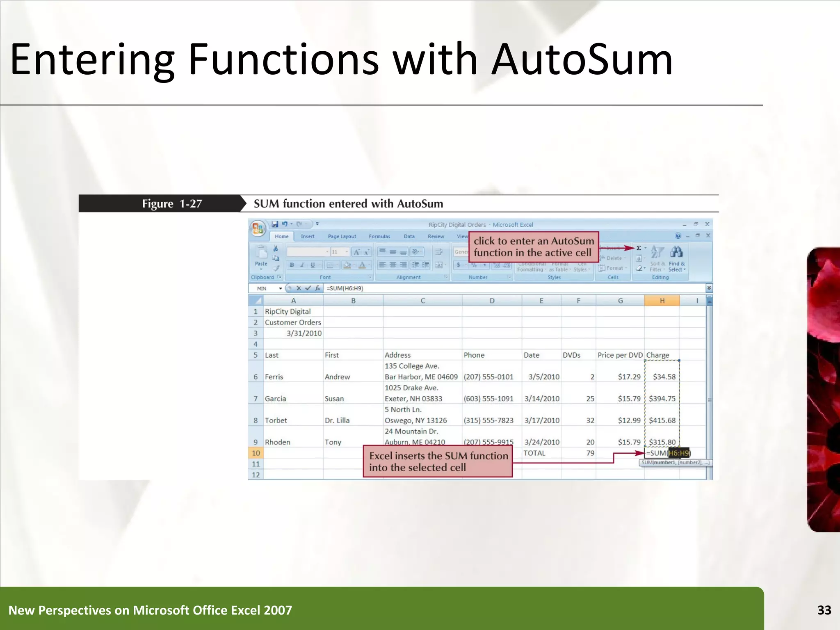840x630 pixels.
Task: Apply accounting dollar number format
Action: (458, 265)
